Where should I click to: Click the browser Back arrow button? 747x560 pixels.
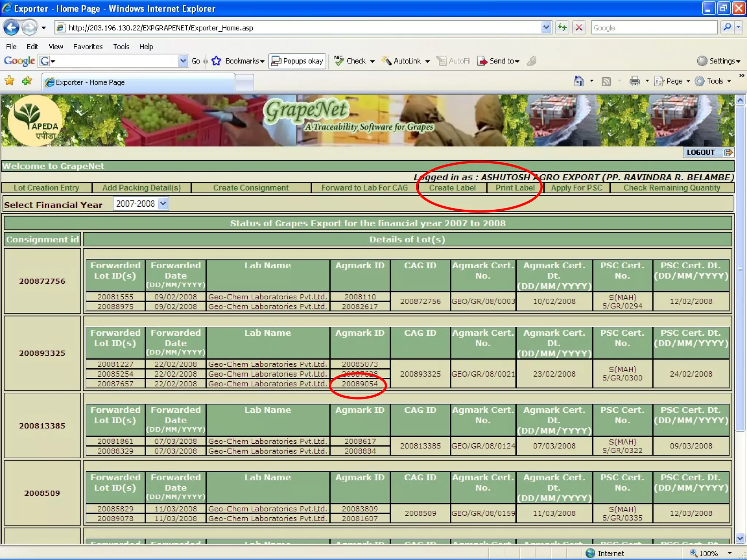[x=11, y=28]
